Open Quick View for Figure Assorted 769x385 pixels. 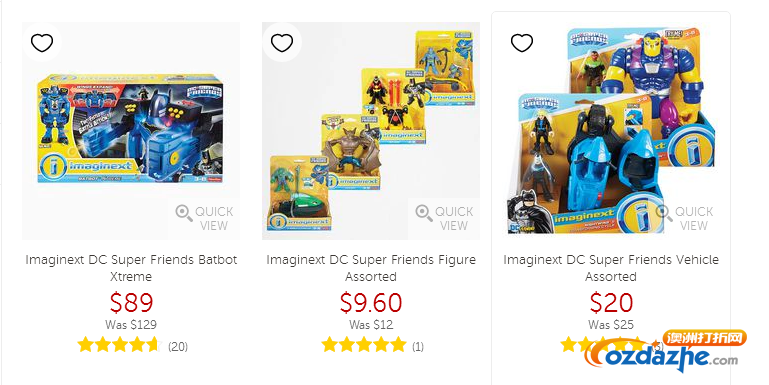(x=444, y=218)
